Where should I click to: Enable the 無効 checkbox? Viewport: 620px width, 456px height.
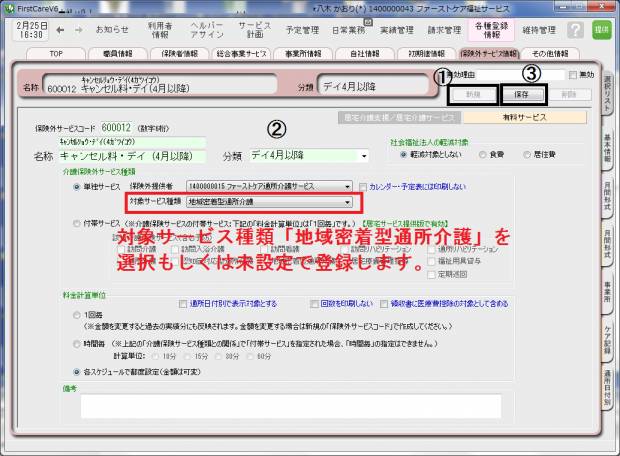[572, 75]
